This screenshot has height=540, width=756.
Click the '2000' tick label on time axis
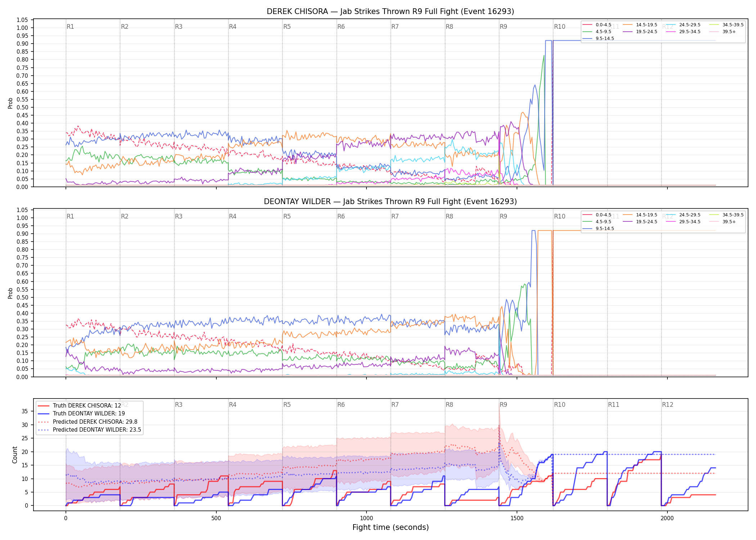[667, 518]
